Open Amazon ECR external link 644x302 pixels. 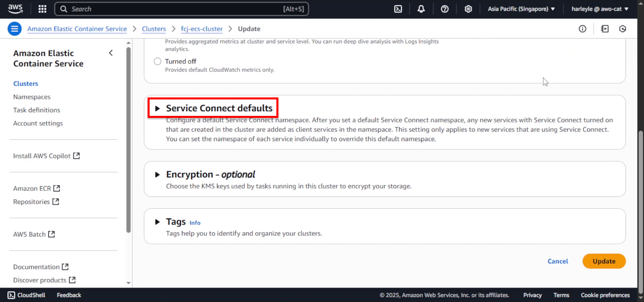pos(37,188)
